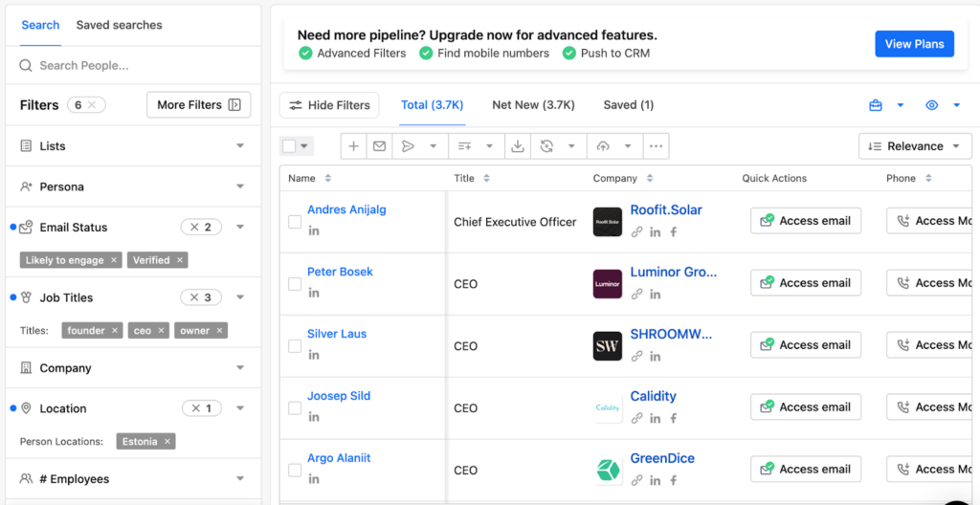The image size is (980, 505).
Task: Remove the Estonia location filter tag
Action: [167, 442]
